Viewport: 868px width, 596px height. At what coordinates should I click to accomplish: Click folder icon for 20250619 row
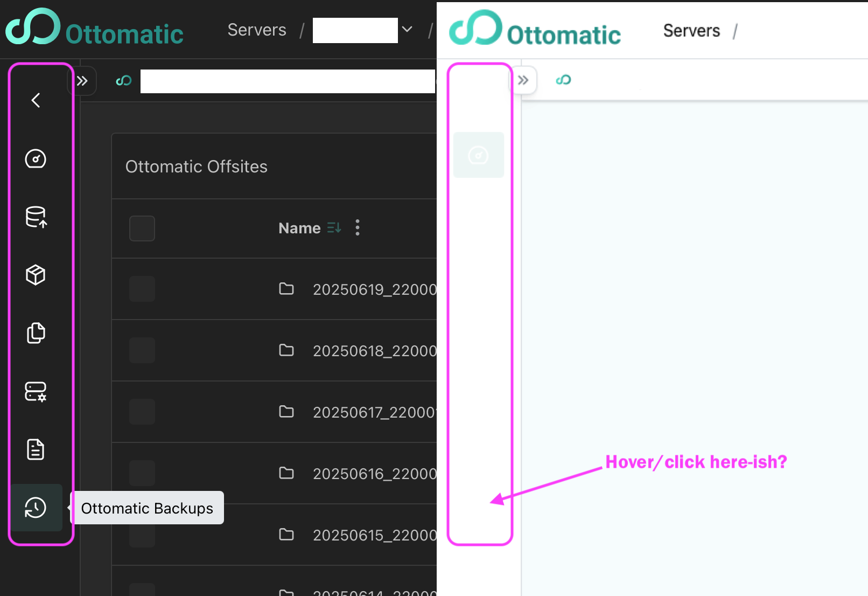coord(286,289)
